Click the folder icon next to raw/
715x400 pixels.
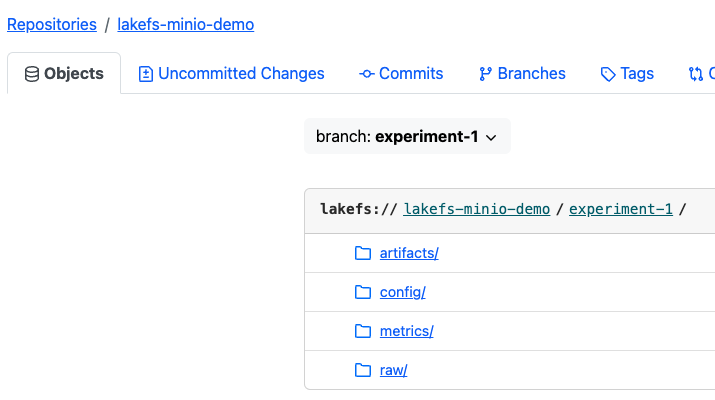(x=363, y=370)
